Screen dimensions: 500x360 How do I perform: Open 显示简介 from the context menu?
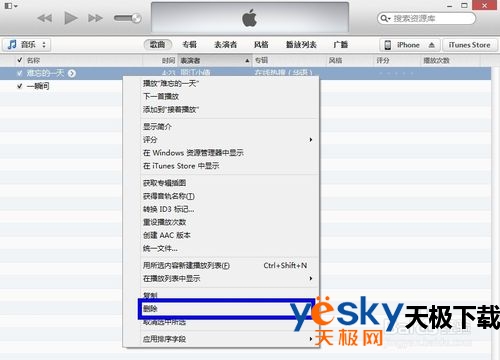[221, 127]
